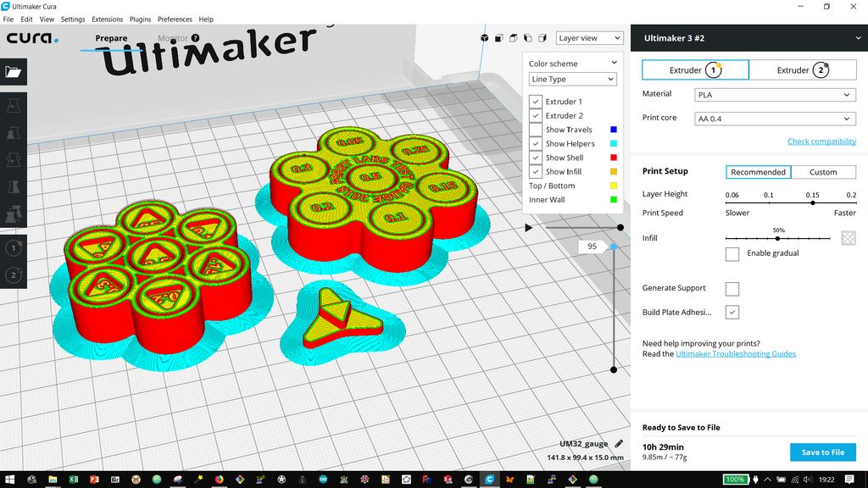Open Windows Start menu
This screenshot has height=488, width=868.
click(9, 480)
